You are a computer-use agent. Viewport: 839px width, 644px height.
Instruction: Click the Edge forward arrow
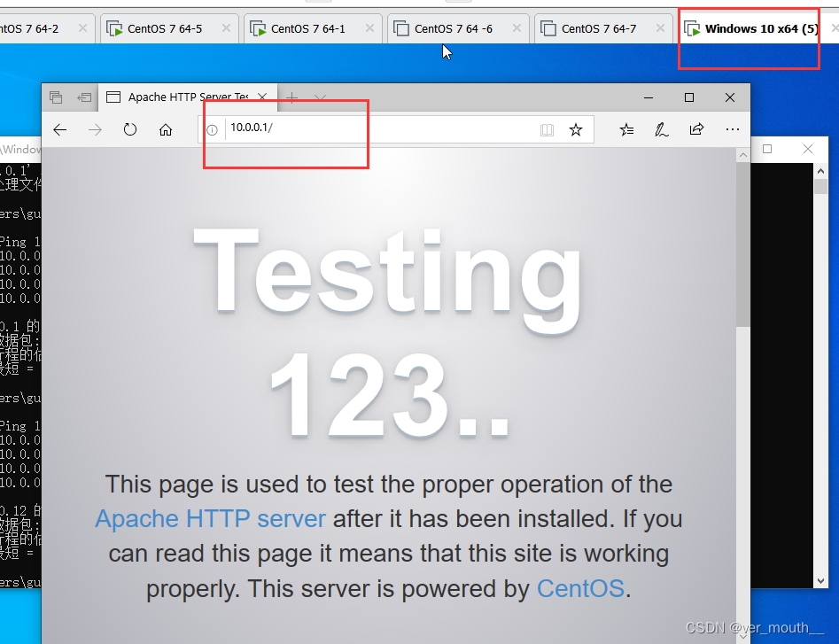(x=96, y=129)
